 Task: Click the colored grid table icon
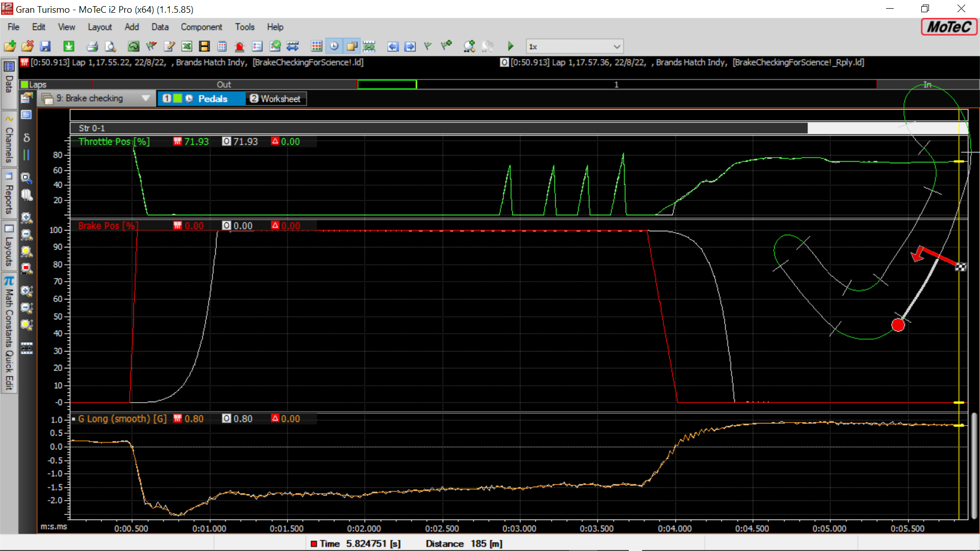[x=316, y=46]
